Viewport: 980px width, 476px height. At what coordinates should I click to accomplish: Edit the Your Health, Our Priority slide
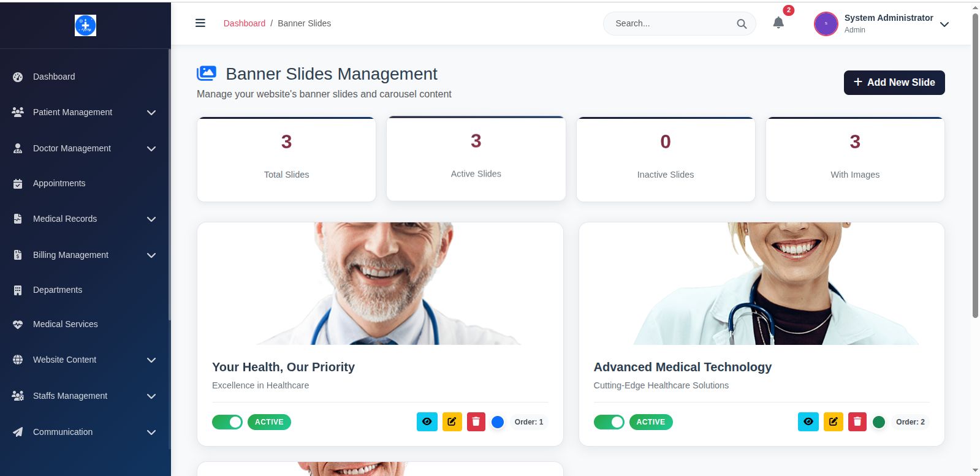click(452, 421)
